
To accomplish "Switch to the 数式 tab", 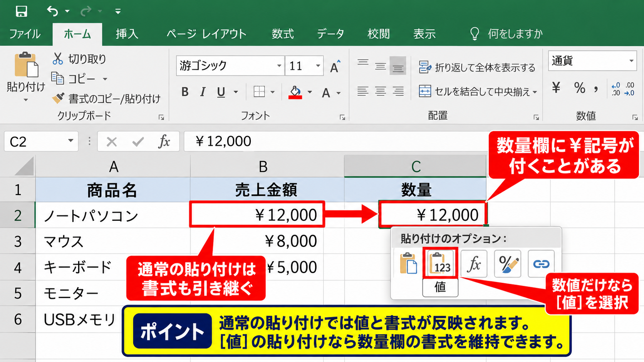I will point(283,34).
